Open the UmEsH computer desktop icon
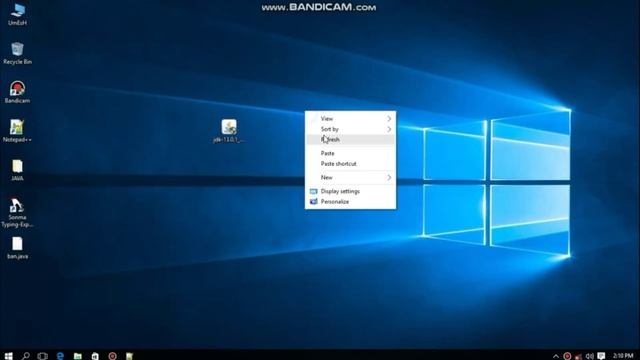This screenshot has height=360, width=640. click(17, 15)
